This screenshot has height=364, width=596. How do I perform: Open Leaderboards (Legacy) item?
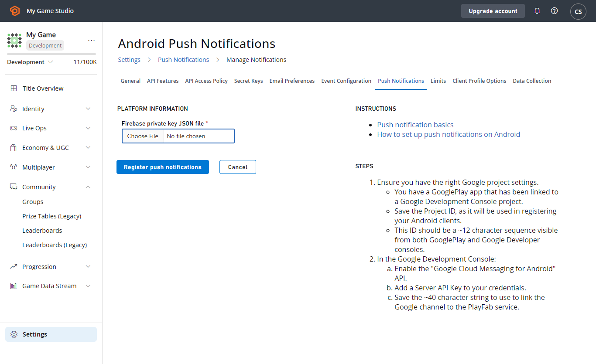[x=55, y=245]
